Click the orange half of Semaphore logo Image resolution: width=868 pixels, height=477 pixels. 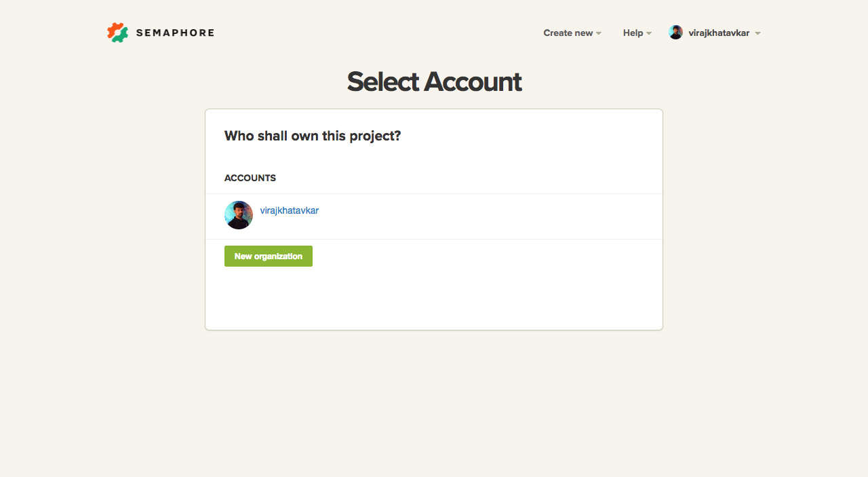point(114,29)
